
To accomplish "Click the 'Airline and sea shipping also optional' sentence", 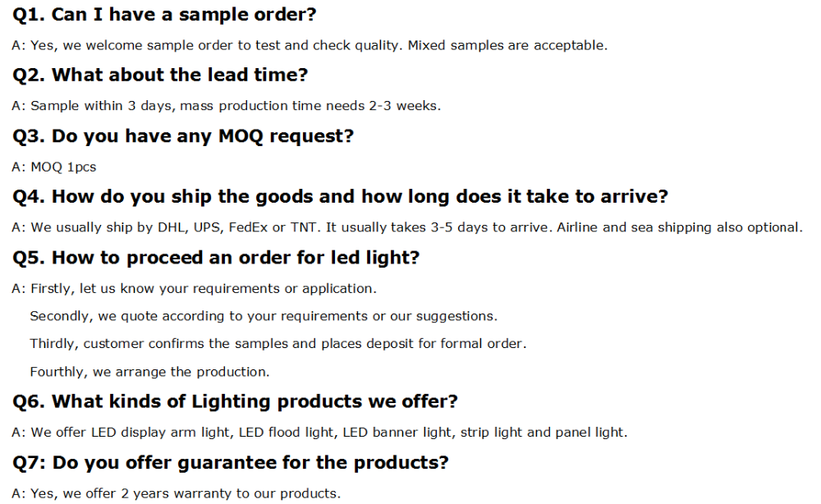I will point(679,227).
